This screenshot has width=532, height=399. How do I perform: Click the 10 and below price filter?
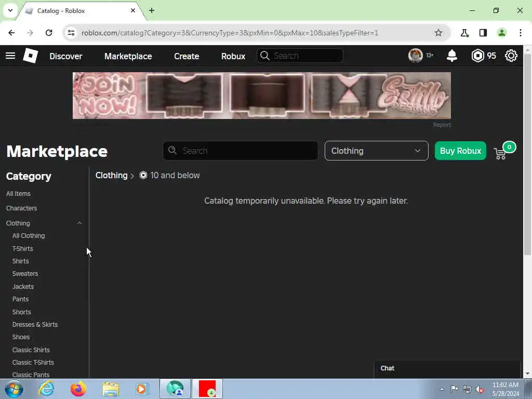click(170, 176)
